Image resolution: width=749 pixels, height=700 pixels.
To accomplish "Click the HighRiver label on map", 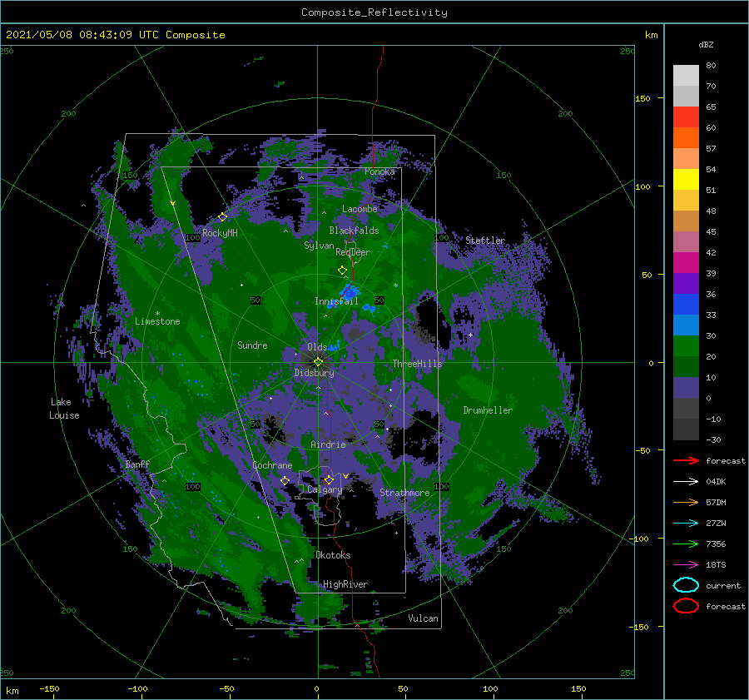I will (x=345, y=584).
